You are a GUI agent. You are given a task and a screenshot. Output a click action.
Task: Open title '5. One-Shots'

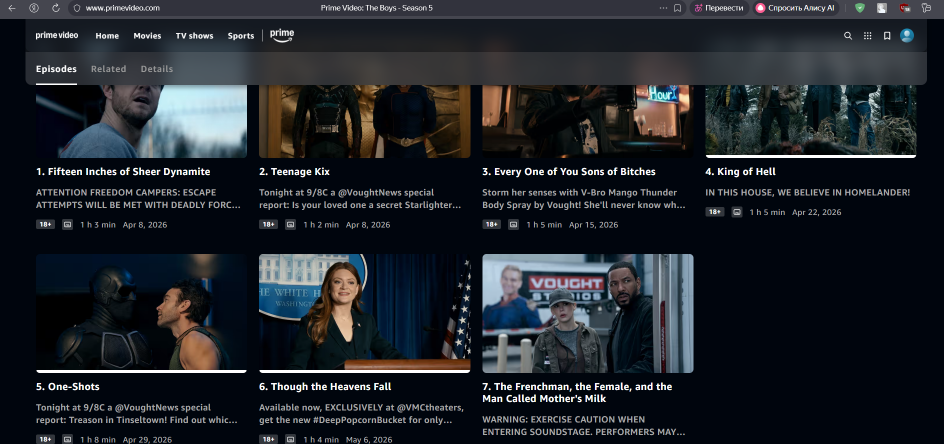click(x=67, y=386)
